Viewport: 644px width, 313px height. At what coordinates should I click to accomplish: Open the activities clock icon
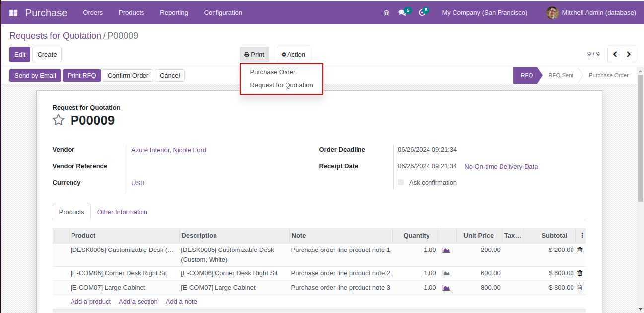[422, 13]
